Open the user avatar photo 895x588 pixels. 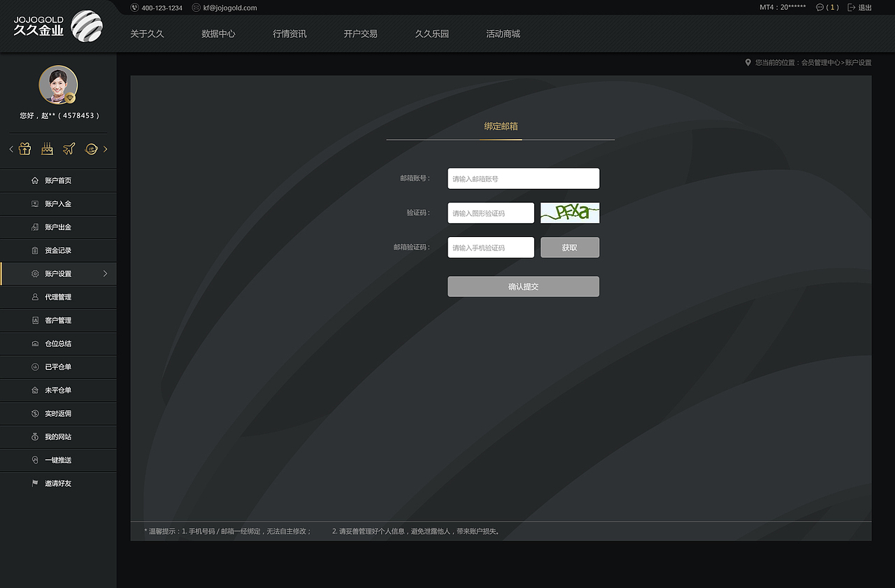(58, 85)
